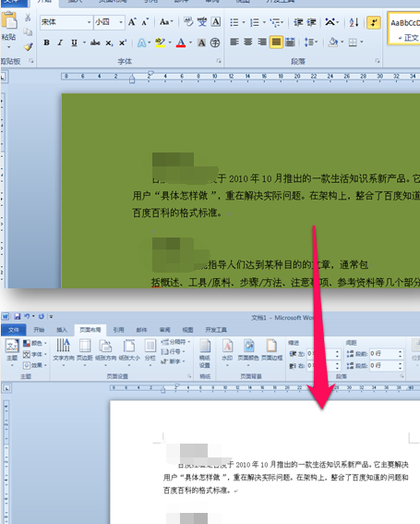Open the font size box 小四
Viewport: 420px width, 524px height.
point(109,22)
